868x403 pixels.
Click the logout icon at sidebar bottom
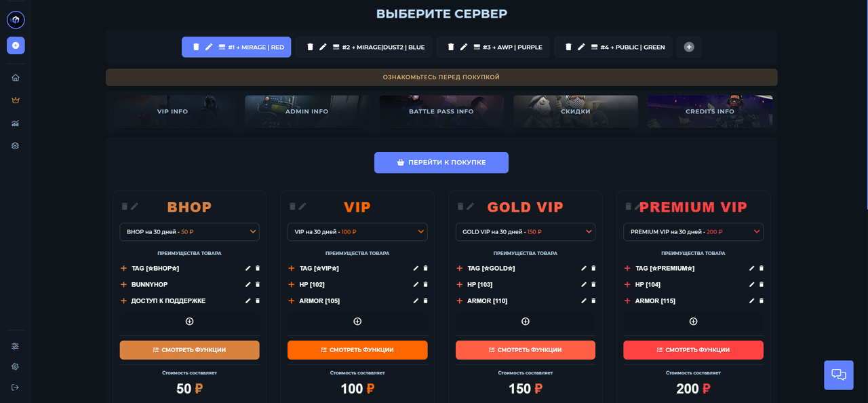pos(16,387)
